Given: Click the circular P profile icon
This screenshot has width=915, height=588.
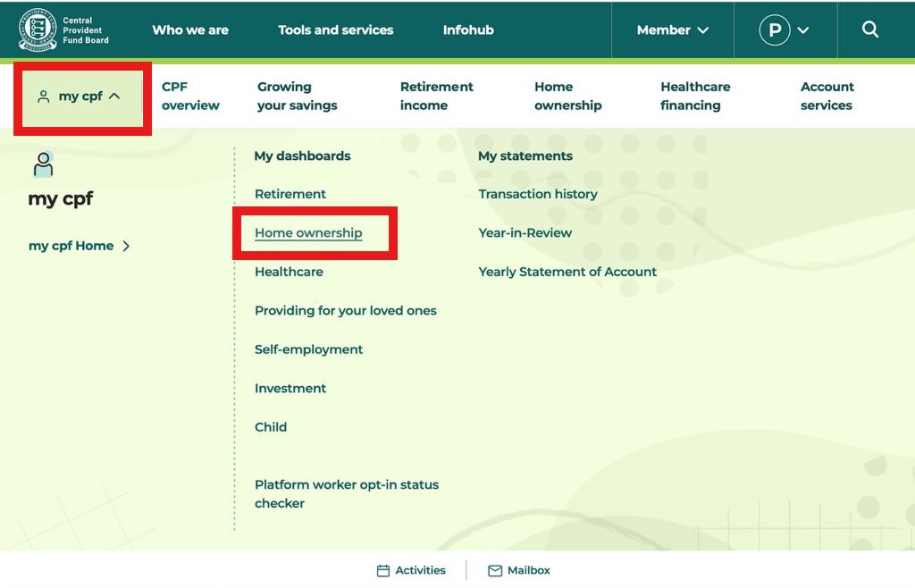Looking at the screenshot, I should [x=775, y=29].
